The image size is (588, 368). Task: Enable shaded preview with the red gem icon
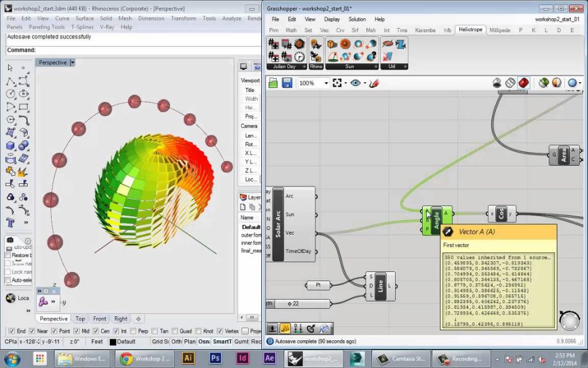(523, 82)
